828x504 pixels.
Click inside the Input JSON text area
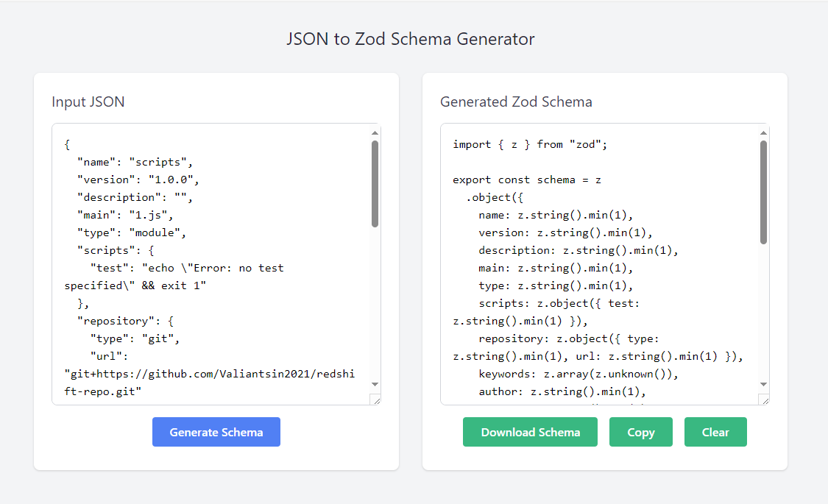tap(211, 264)
